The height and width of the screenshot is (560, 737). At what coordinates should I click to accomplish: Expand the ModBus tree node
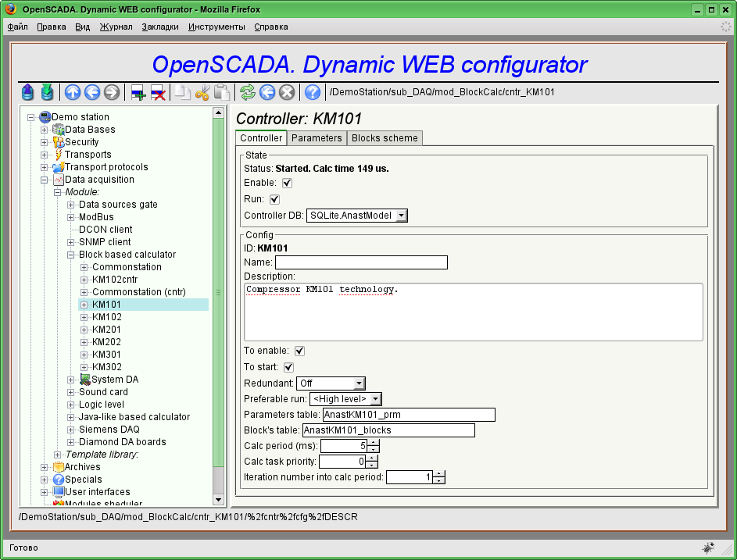coord(70,217)
